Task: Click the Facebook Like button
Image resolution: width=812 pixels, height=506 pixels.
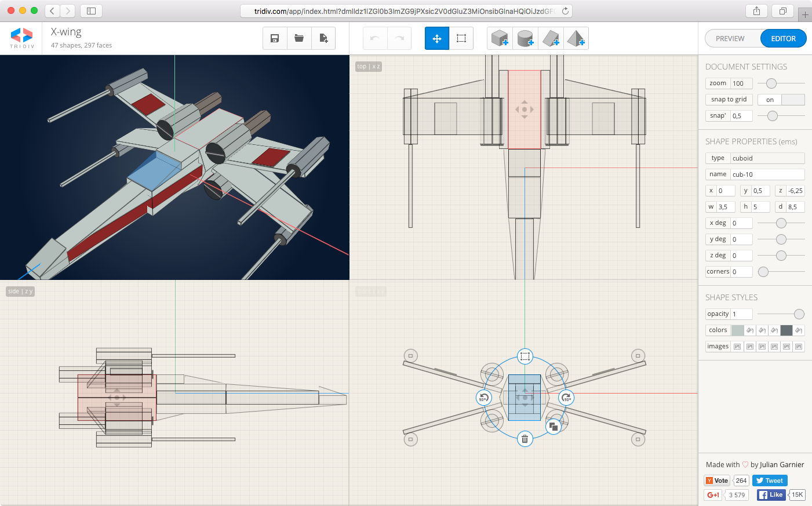Action: (x=771, y=494)
